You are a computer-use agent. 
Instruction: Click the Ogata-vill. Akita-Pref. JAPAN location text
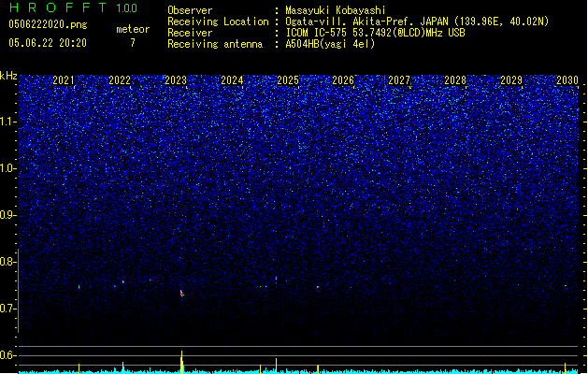tap(417, 22)
